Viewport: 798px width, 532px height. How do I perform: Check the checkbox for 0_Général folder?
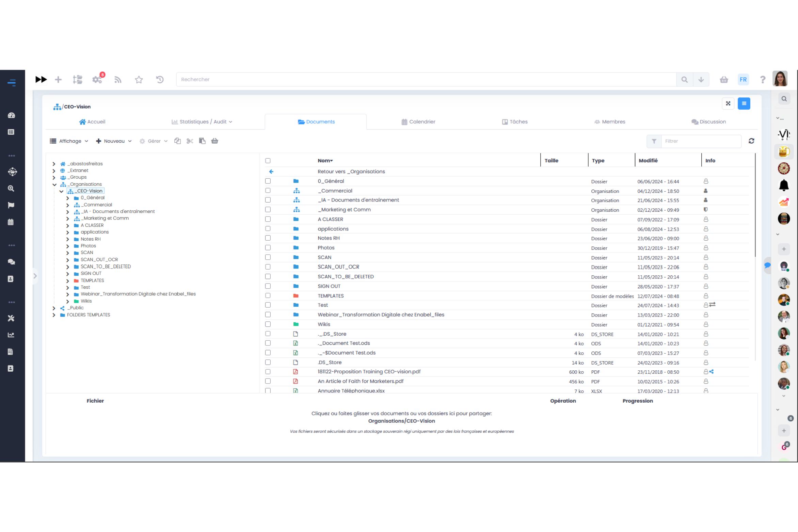click(268, 181)
